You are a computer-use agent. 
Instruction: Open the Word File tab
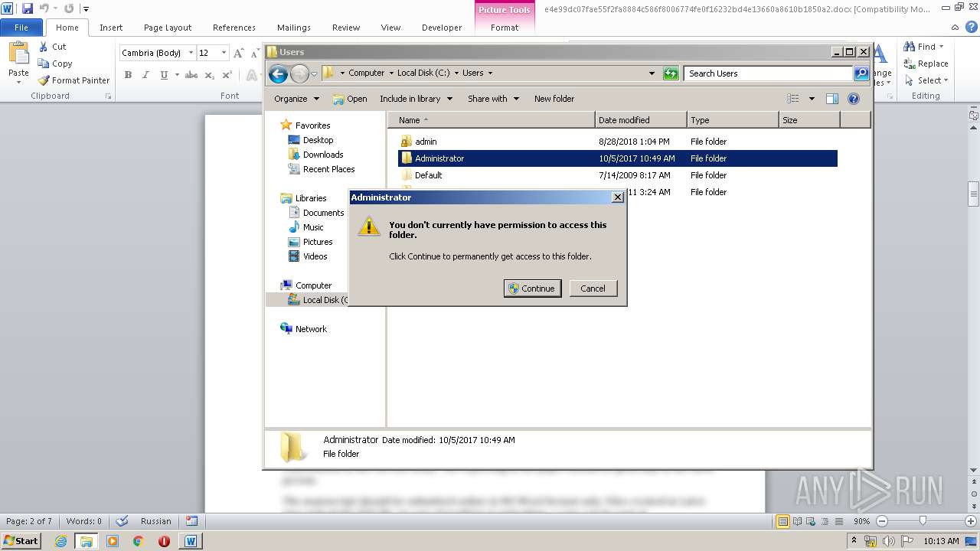pos(21,28)
